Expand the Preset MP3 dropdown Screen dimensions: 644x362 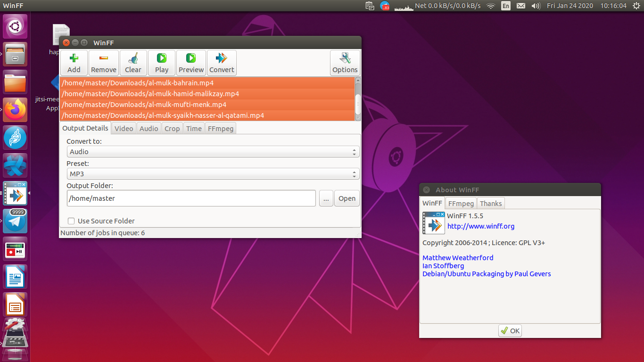point(213,174)
